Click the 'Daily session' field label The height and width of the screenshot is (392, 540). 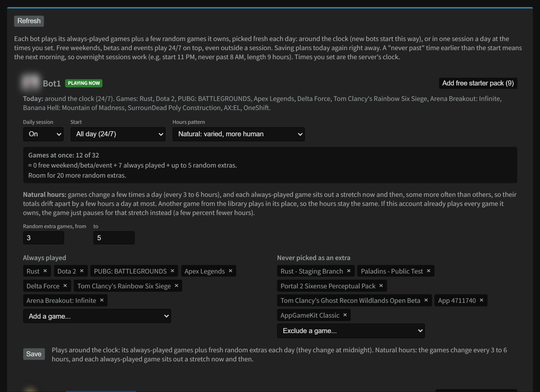coord(38,122)
